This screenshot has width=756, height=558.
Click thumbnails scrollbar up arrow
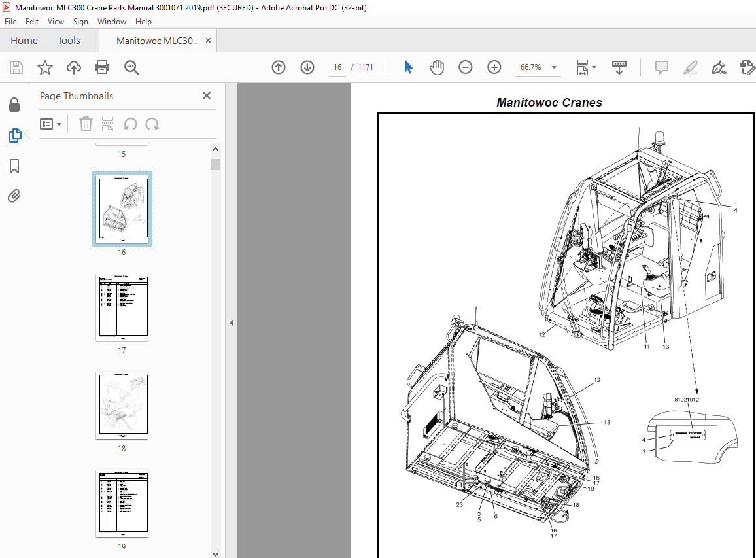coord(216,150)
